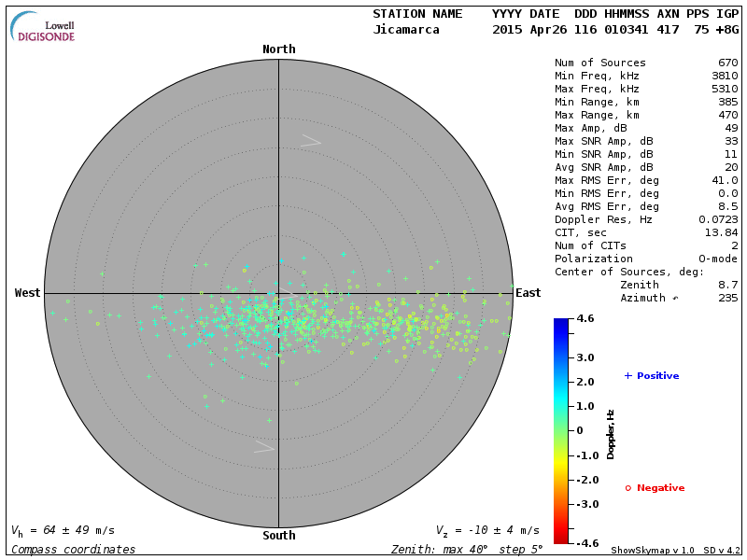
Task: Click the South compass label
Action: point(278,536)
